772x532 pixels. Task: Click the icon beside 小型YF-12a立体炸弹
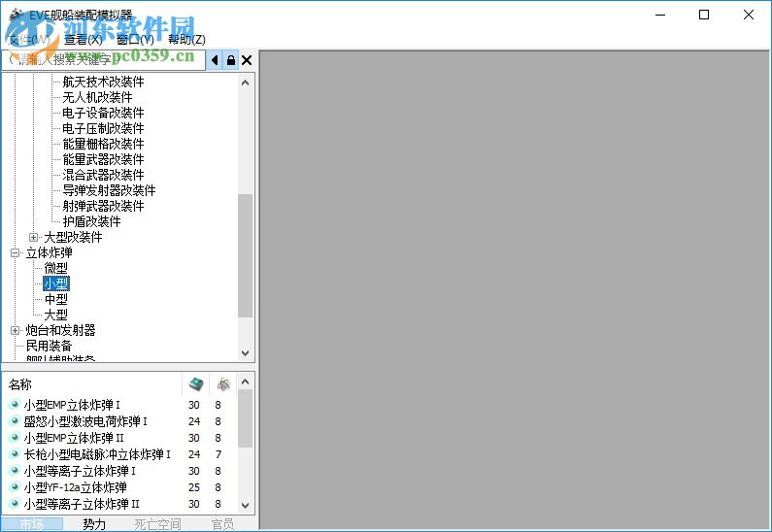(15, 487)
